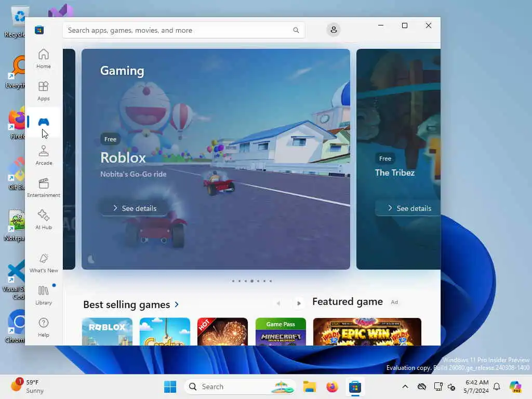Open the Roblox game thumbnail

pyautogui.click(x=107, y=331)
